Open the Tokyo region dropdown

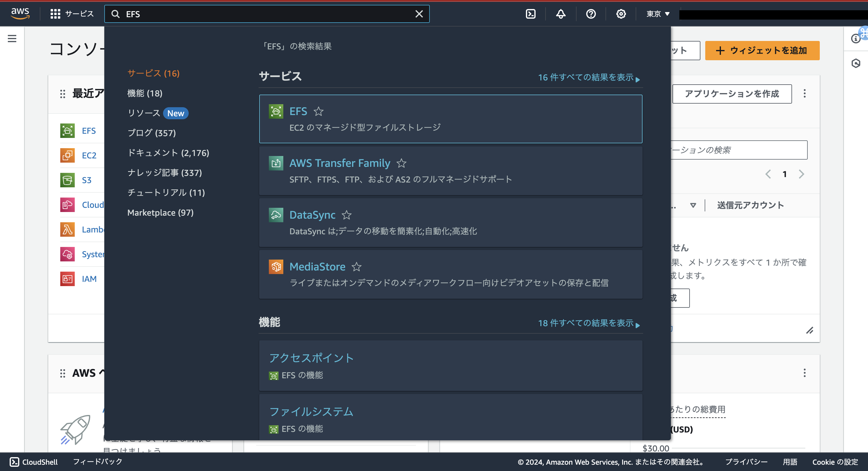tap(658, 14)
